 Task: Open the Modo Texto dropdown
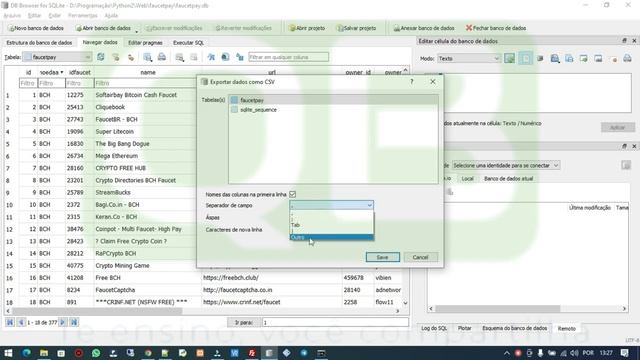pos(469,58)
